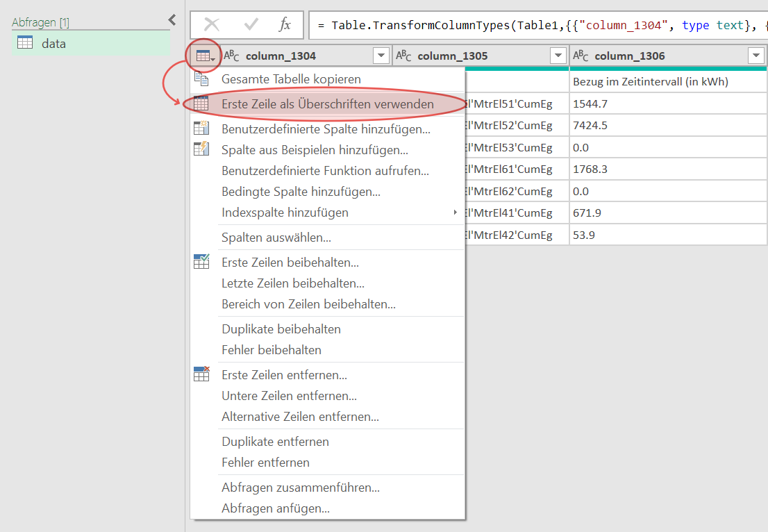Click the table icon beside data query
The height and width of the screenshot is (532, 768).
[x=25, y=42]
